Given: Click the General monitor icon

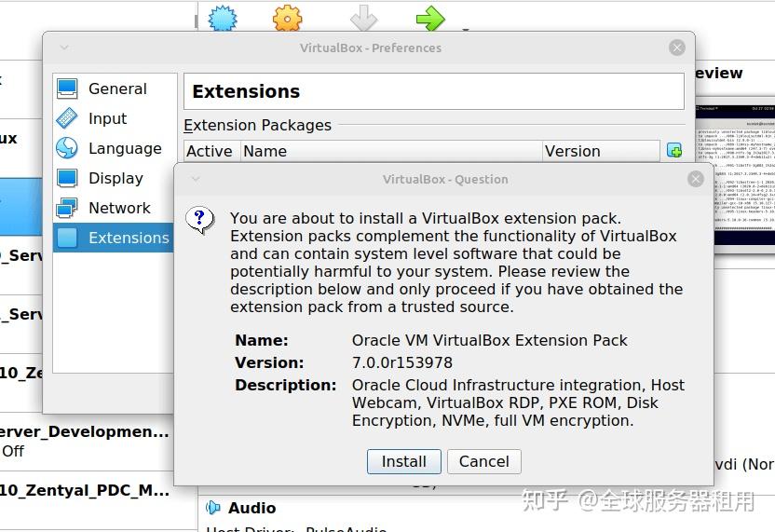Looking at the screenshot, I should [67, 89].
